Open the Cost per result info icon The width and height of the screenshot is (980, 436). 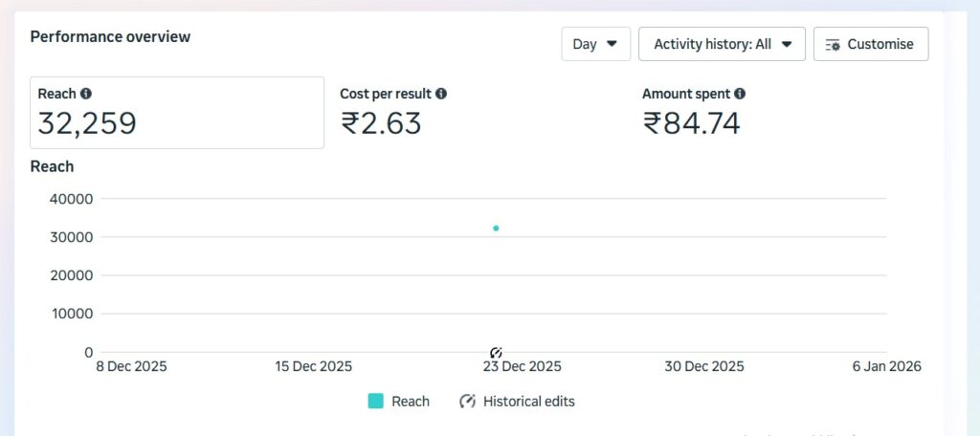[x=441, y=94]
